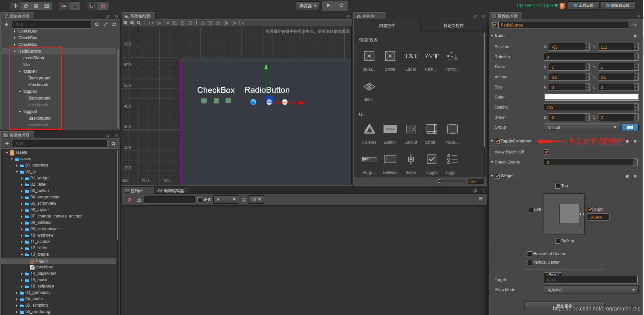
Task: Add new node in hierarchy panel
Action: [6, 24]
